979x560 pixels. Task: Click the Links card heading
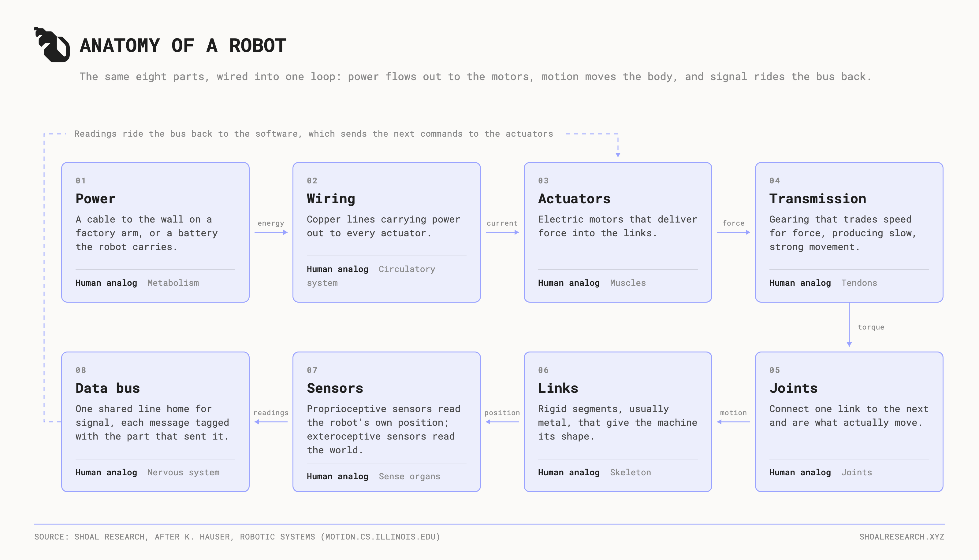pyautogui.click(x=558, y=388)
